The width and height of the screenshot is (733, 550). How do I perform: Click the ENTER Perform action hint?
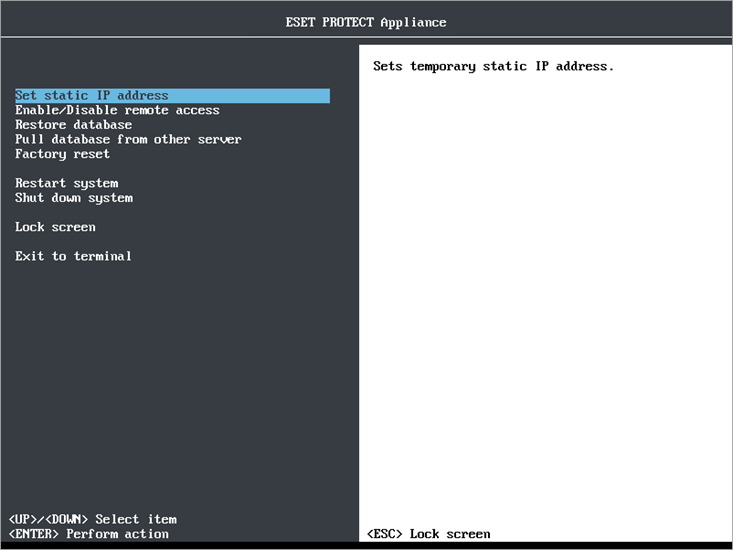89,534
